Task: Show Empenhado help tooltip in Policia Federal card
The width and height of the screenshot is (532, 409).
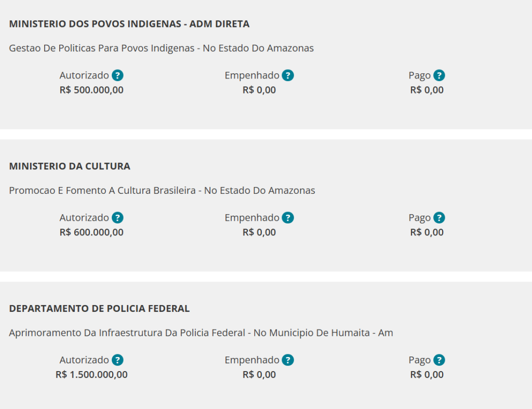Action: click(288, 360)
